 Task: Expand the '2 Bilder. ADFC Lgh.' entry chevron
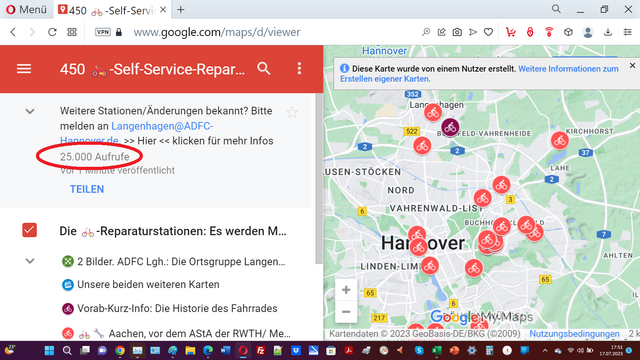point(30,261)
